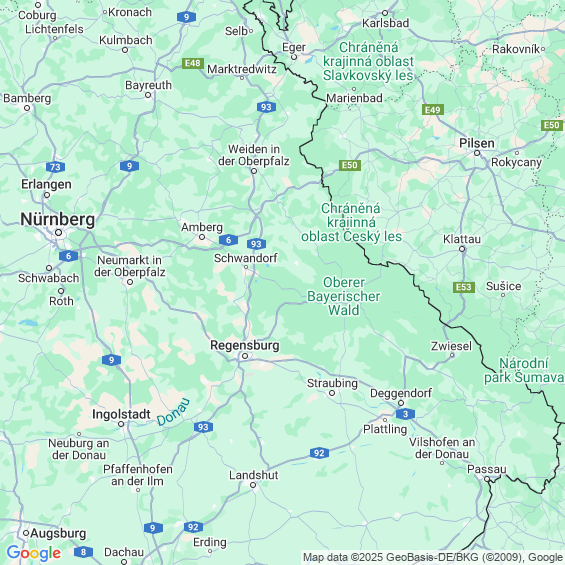Click the A73 highway shield near Erlangen
Viewport: 565px width, 565px height.
(x=55, y=167)
